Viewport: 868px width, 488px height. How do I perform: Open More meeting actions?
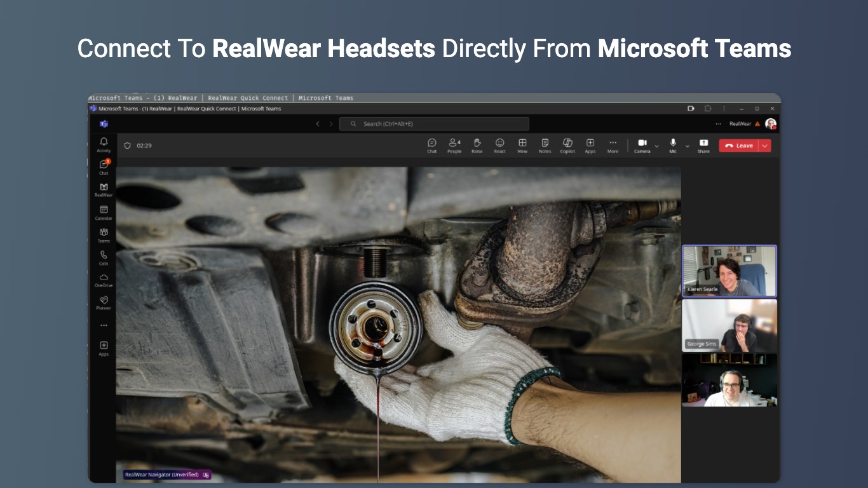613,146
